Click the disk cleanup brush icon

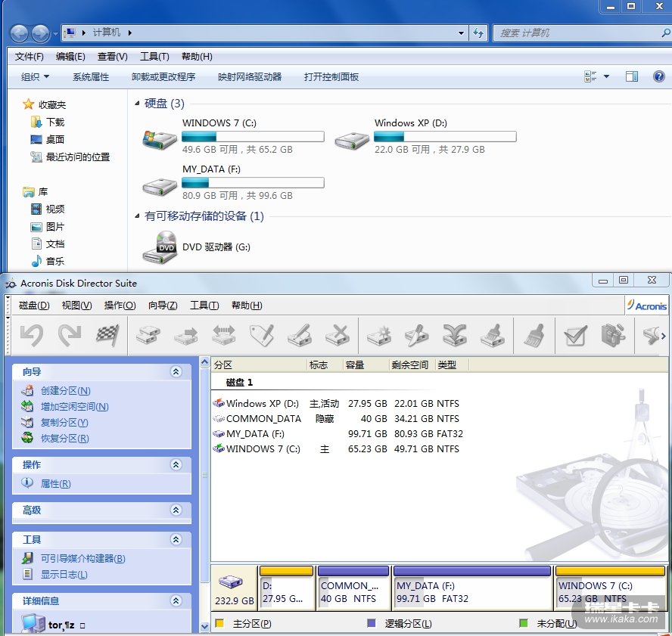tap(493, 335)
